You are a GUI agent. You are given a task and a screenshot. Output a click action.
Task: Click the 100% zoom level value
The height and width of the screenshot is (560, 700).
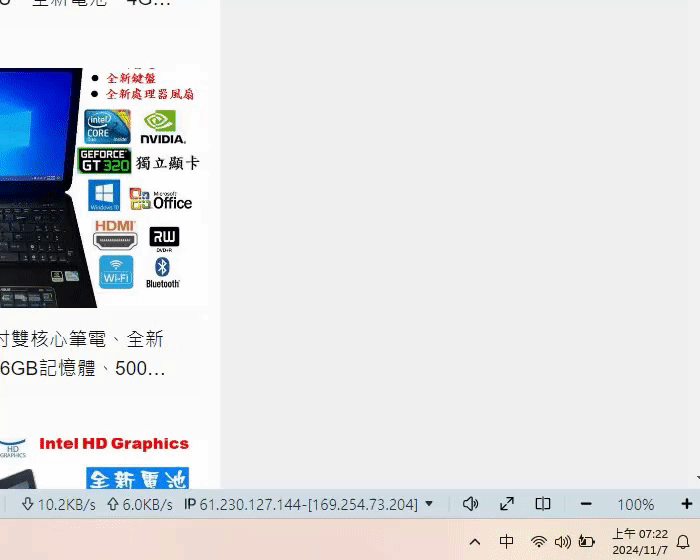click(636, 505)
